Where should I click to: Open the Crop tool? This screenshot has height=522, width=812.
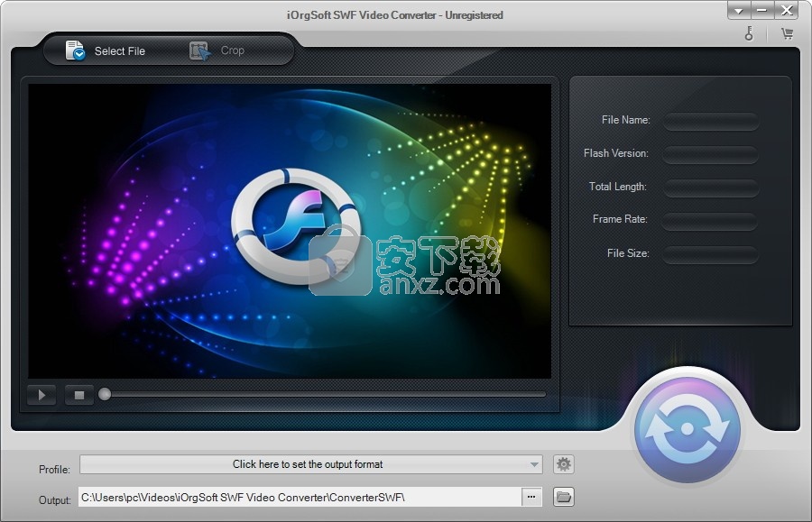pos(217,50)
